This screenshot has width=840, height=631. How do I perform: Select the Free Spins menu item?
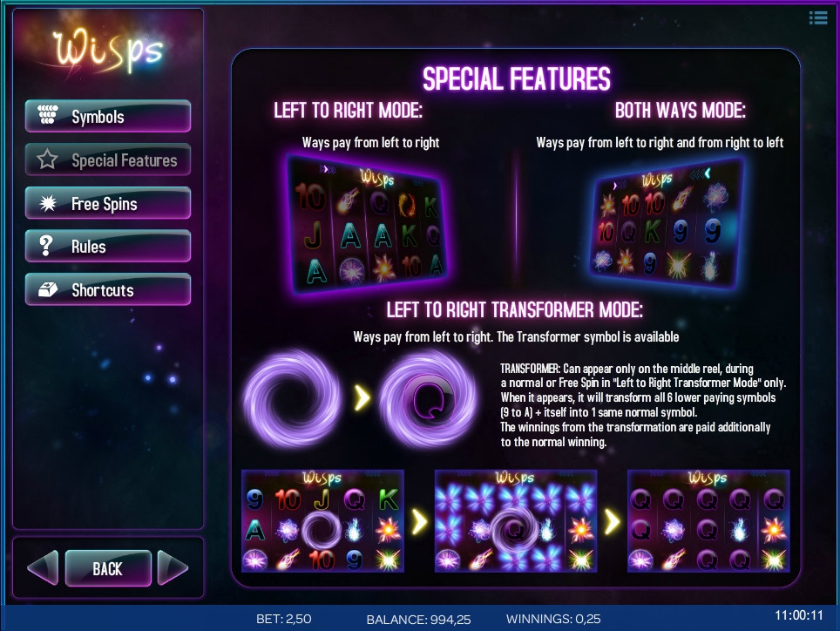pos(108,203)
